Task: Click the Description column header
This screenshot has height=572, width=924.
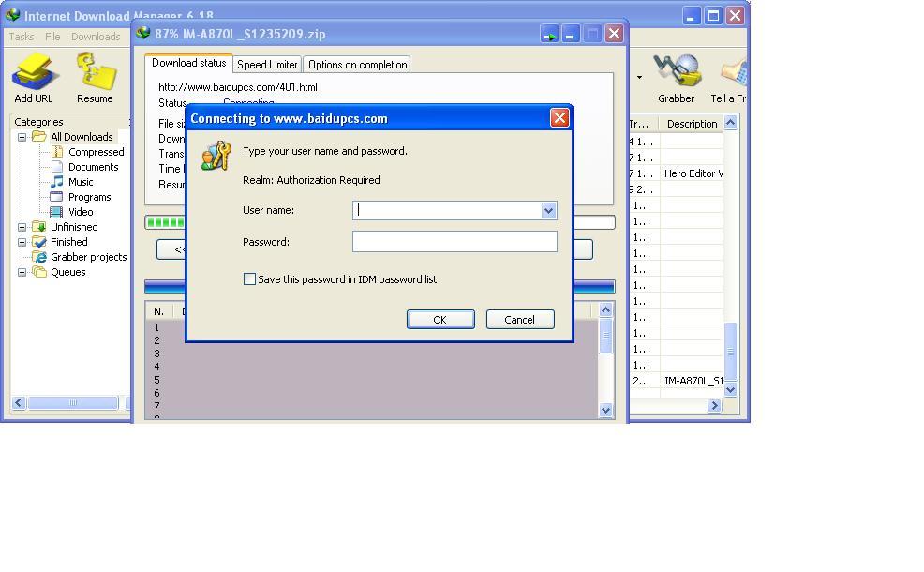Action: pos(692,124)
